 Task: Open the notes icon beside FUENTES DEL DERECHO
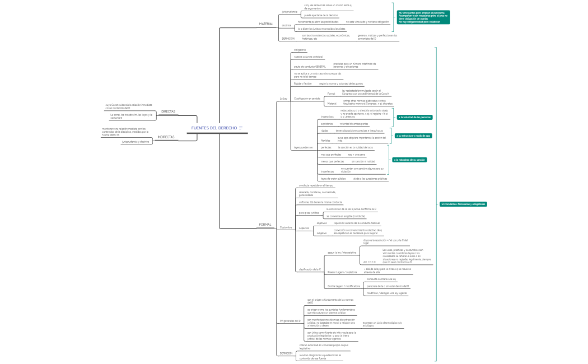(241, 128)
